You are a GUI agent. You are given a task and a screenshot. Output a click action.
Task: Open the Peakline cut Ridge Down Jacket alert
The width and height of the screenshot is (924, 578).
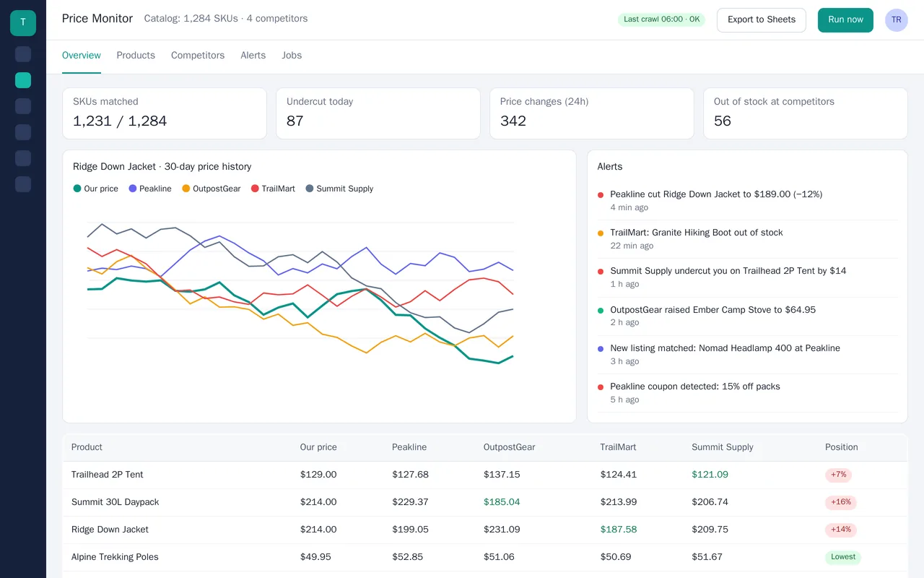click(748, 201)
